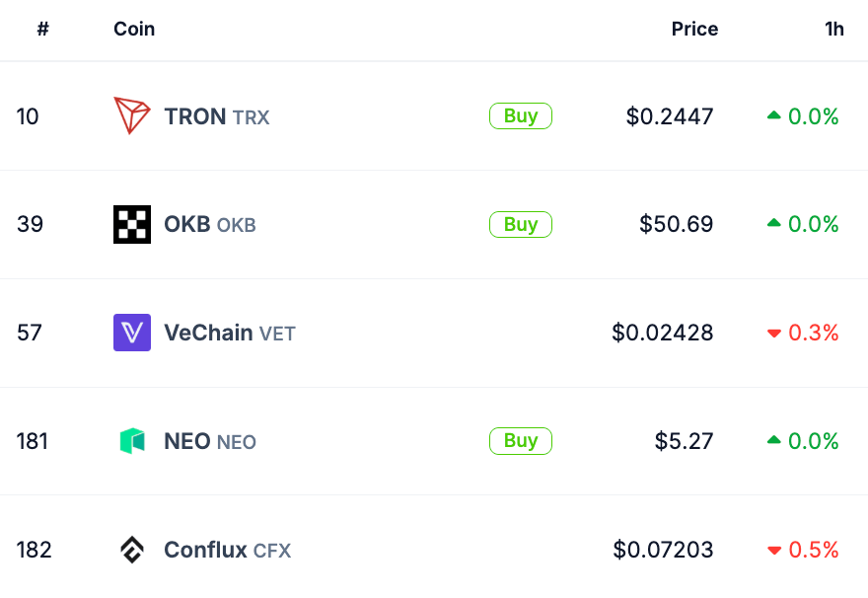Sort by the 1h column header

pos(834,29)
